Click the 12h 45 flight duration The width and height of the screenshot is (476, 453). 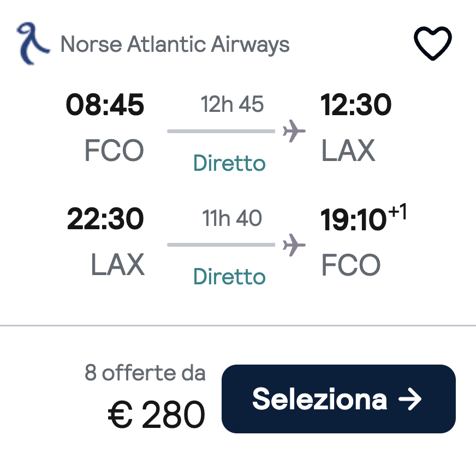pos(232,104)
